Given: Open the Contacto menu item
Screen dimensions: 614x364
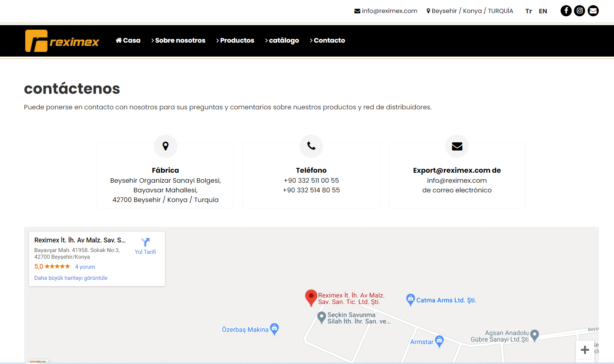Looking at the screenshot, I should [327, 40].
